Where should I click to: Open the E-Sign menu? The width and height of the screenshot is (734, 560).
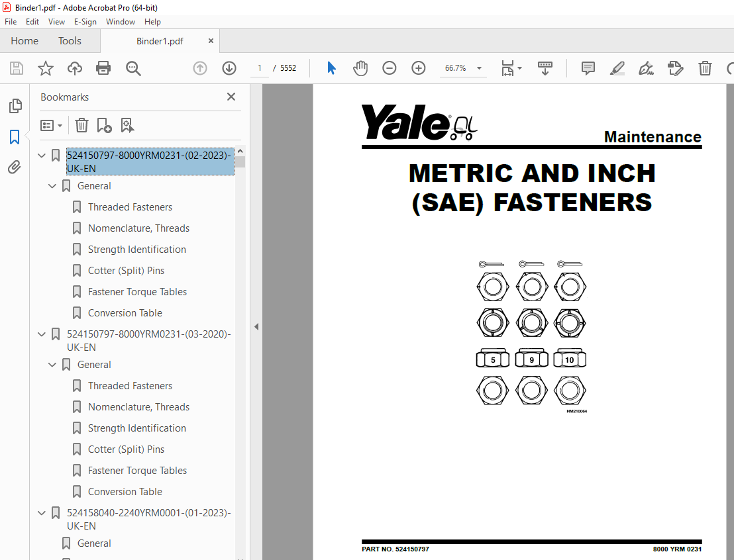click(x=85, y=22)
